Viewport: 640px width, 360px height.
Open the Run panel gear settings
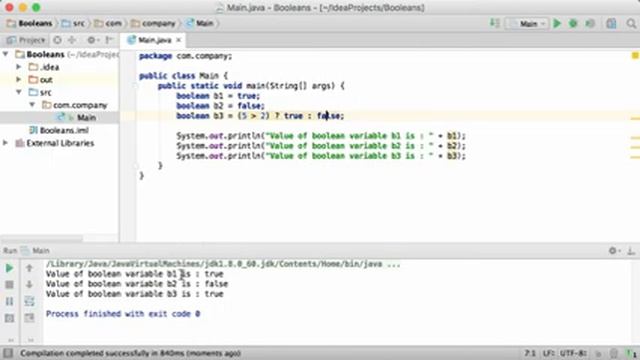click(613, 251)
